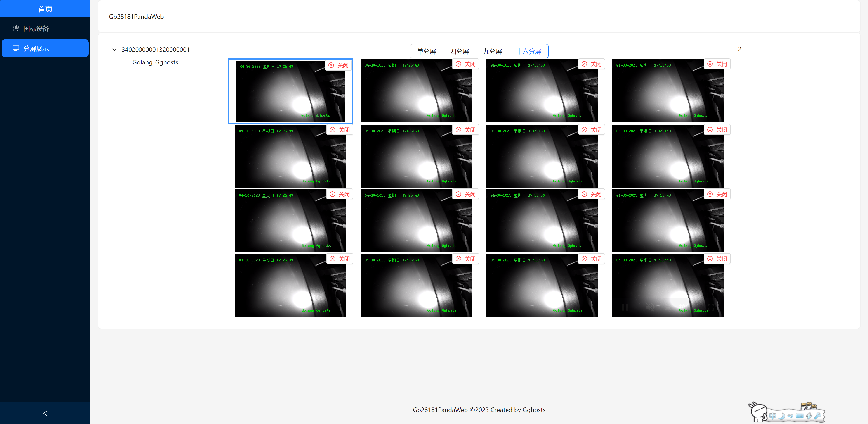
Task: Open the 国标设备 sidebar menu item
Action: click(x=36, y=29)
